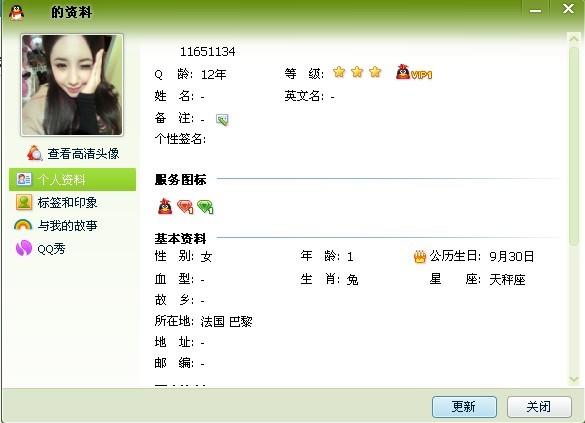Click the scrollbar up arrow
585x423 pixels.
point(574,38)
